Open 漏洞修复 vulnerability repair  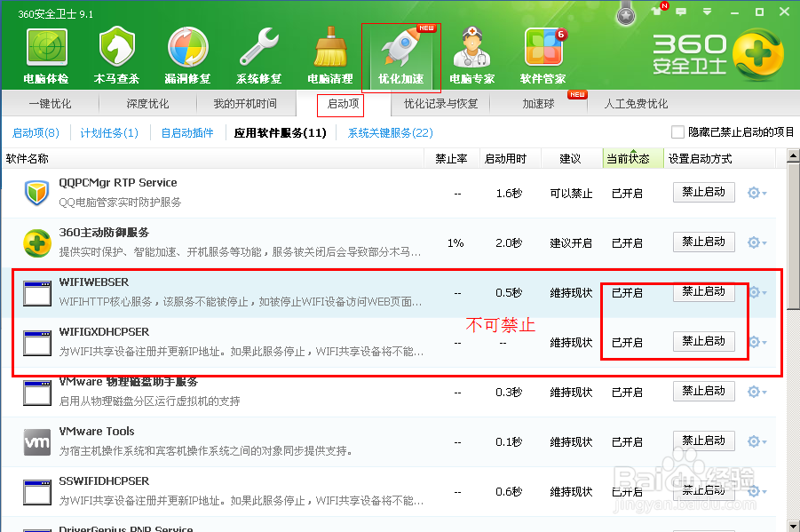187,56
